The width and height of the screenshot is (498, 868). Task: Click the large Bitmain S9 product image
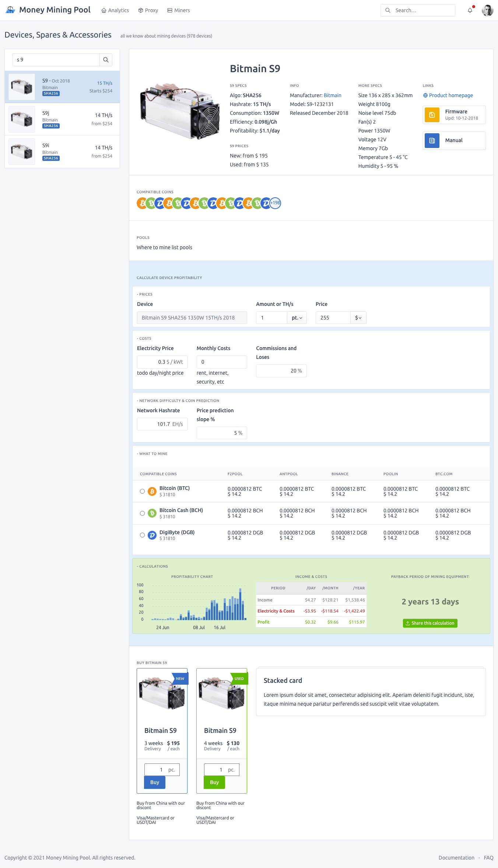point(180,112)
